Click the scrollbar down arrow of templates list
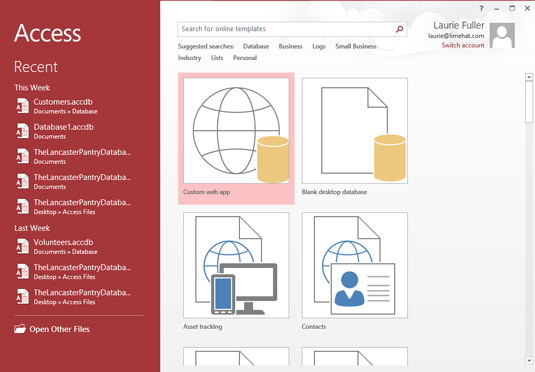 tap(529, 360)
